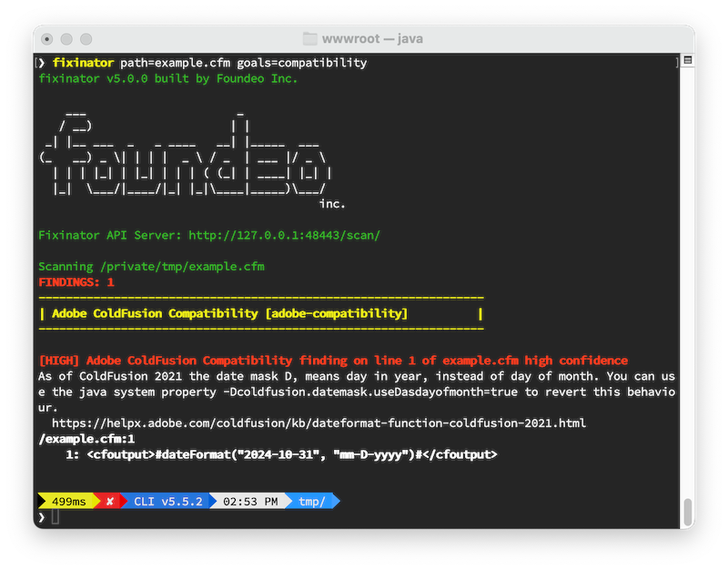
Task: Click the "wwwroot — java" window title
Action: point(372,38)
